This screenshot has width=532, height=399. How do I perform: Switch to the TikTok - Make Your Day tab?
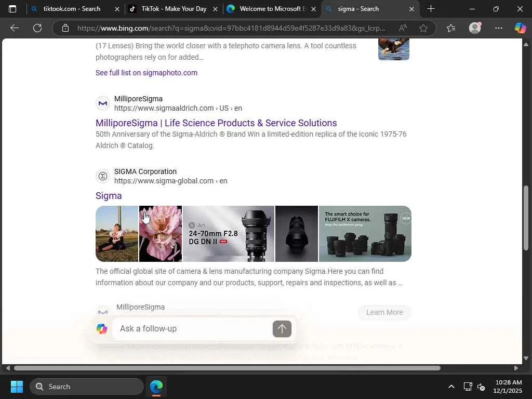click(x=174, y=9)
